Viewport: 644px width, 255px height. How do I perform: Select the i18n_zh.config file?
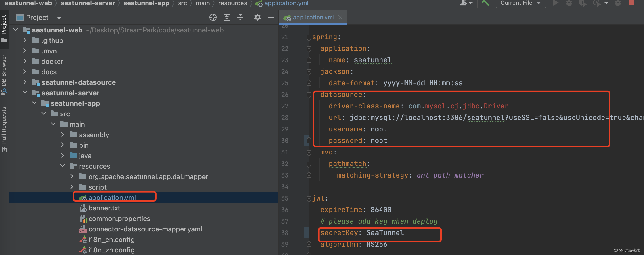pyautogui.click(x=112, y=250)
